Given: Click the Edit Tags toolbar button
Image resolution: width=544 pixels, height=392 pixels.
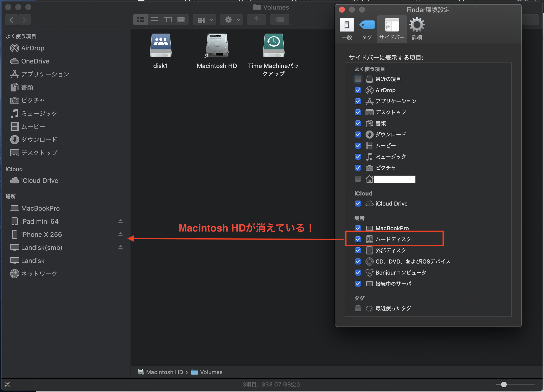Looking at the screenshot, I should coord(280,20).
